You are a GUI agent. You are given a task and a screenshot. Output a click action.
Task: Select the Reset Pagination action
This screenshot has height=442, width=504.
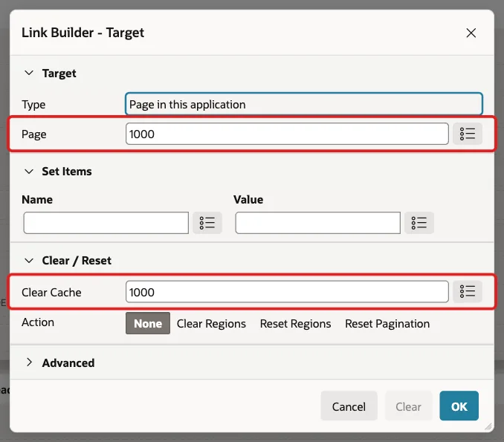pyautogui.click(x=387, y=323)
